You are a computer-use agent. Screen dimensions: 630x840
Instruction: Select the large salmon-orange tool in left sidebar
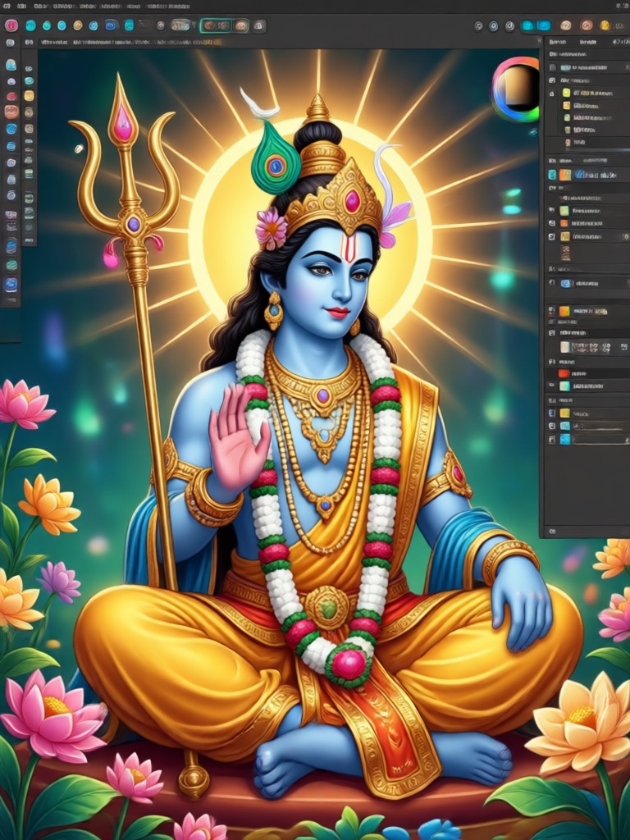point(11,112)
